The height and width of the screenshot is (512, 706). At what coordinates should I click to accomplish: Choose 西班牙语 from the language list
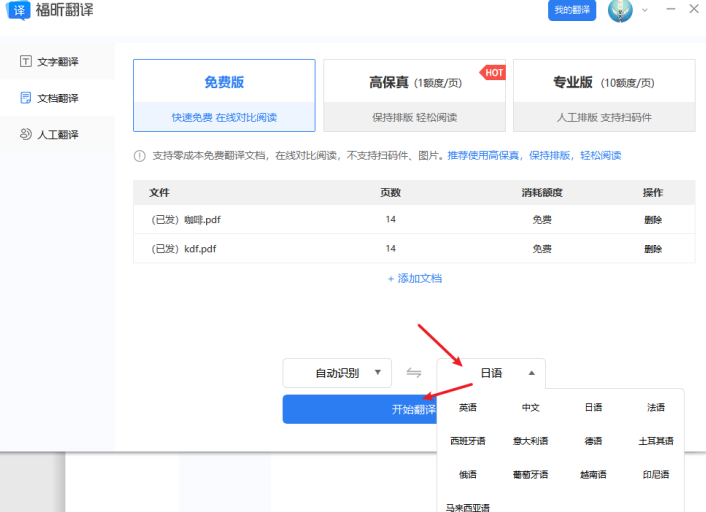(468, 441)
